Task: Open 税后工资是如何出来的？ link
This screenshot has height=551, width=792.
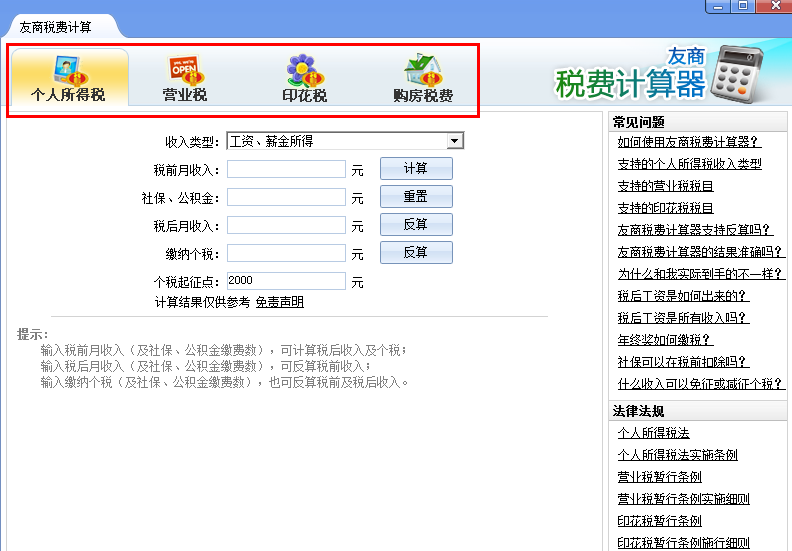Action: [683, 295]
